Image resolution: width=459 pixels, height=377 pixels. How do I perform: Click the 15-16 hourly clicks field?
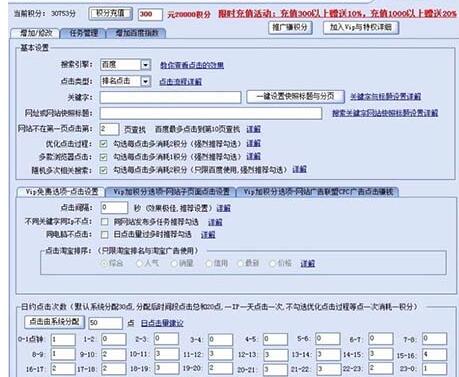pos(434,355)
